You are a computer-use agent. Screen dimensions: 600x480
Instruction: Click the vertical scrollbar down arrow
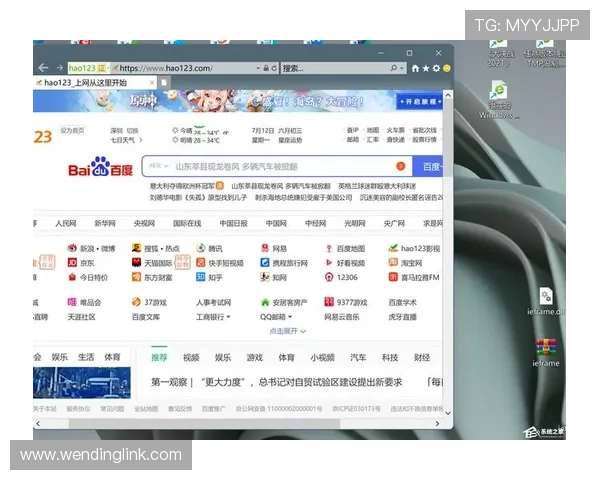point(448,413)
